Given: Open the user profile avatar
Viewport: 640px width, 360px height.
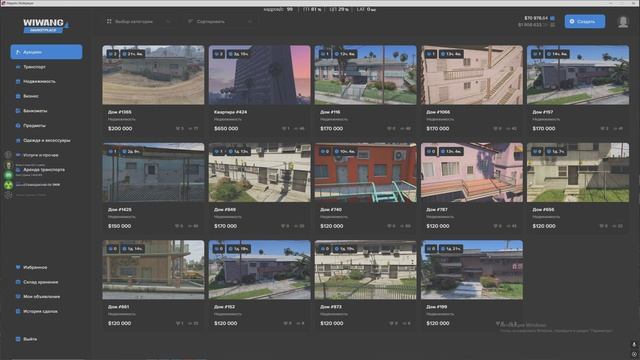Looking at the screenshot, I should tap(623, 22).
